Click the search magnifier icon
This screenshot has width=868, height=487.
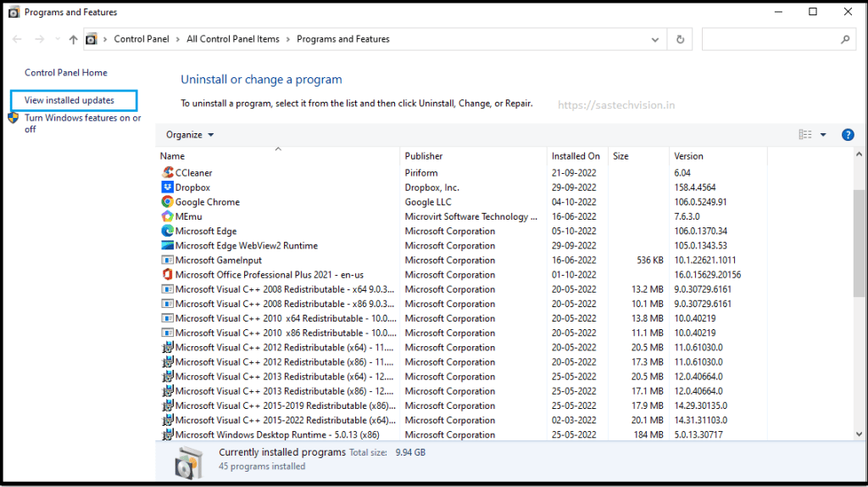coord(845,39)
